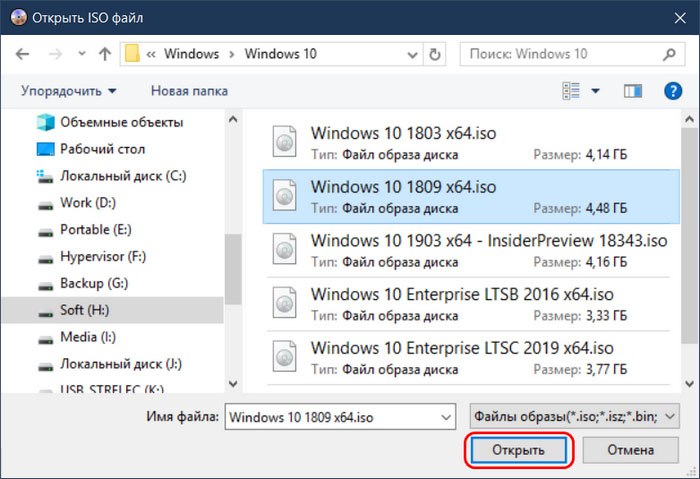Image resolution: width=700 pixels, height=479 pixels.
Task: Click the Отмена button
Action: click(x=630, y=450)
